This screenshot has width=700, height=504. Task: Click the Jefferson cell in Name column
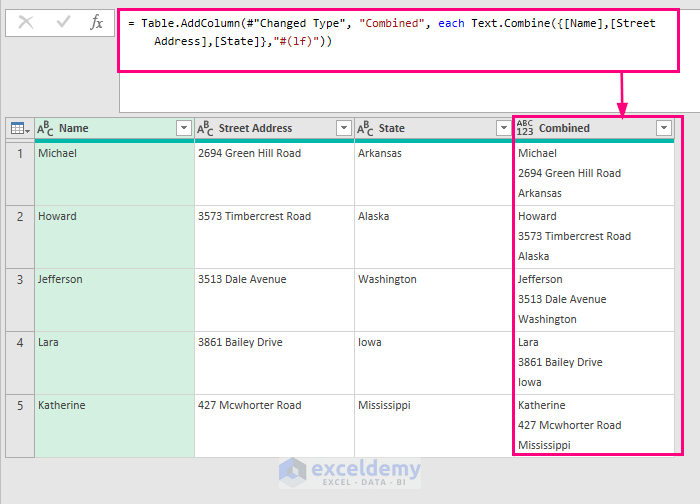click(115, 300)
